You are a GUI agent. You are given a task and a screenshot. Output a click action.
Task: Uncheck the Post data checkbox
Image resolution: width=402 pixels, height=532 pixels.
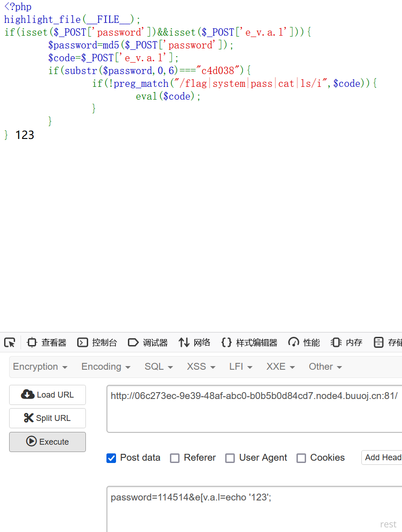(x=111, y=458)
